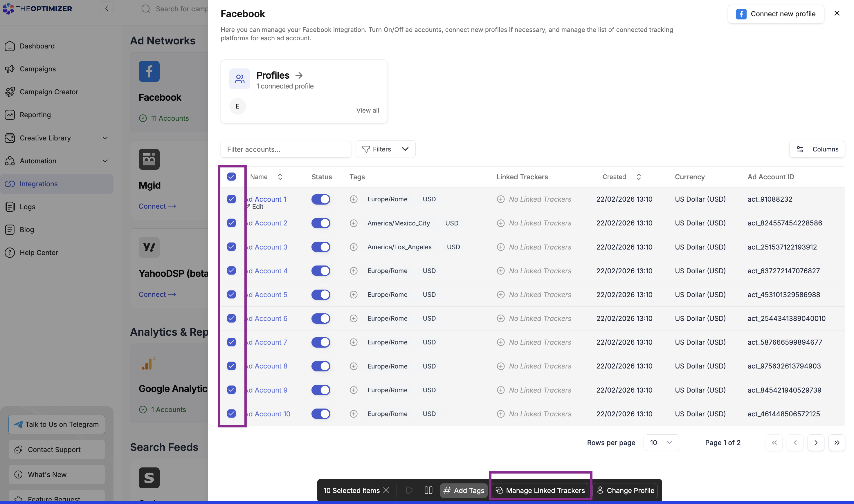Screen dimensions: 854x504
Task: Disable Ad Account 7 status switch
Action: coord(321,342)
